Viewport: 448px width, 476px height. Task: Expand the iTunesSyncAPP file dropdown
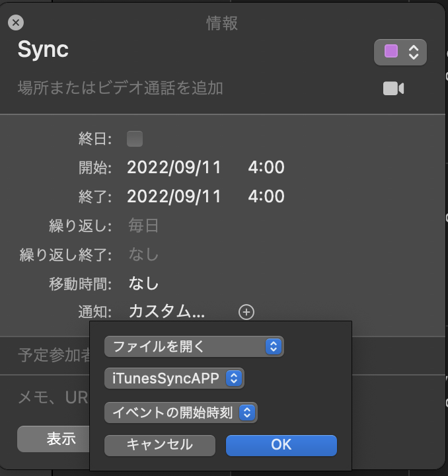click(x=174, y=379)
